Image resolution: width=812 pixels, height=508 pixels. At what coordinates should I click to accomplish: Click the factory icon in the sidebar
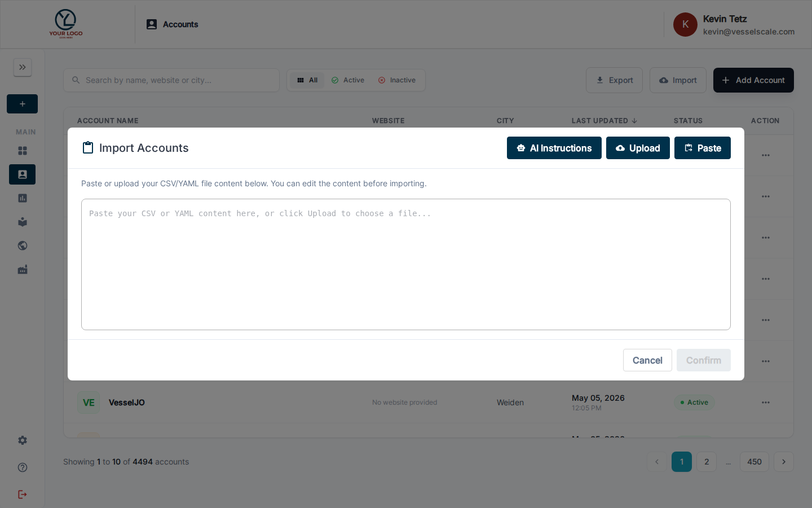[x=23, y=270]
